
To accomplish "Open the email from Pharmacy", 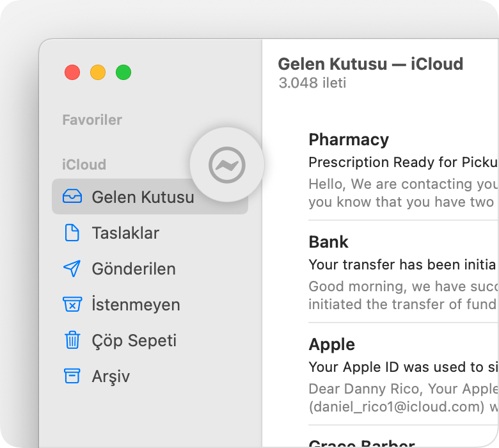I will pyautogui.click(x=349, y=140).
